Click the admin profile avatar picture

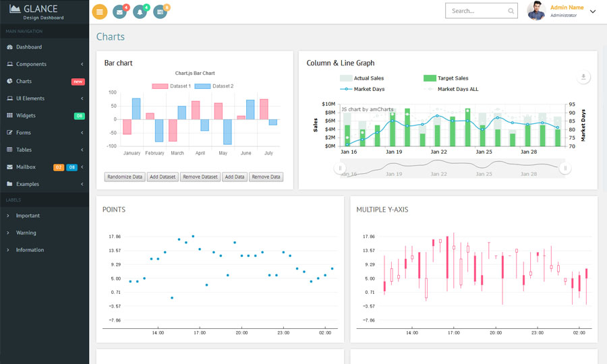click(536, 11)
